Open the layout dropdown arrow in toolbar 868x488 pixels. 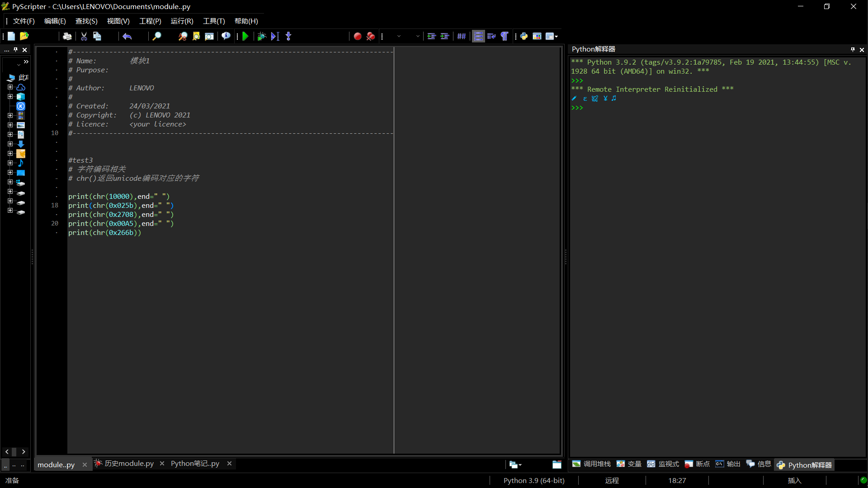pyautogui.click(x=557, y=36)
